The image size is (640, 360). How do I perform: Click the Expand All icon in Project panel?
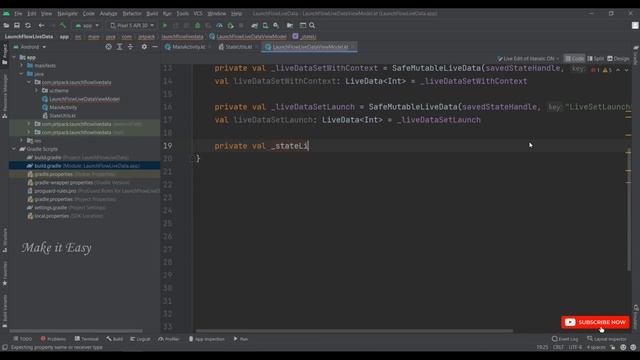click(x=120, y=47)
